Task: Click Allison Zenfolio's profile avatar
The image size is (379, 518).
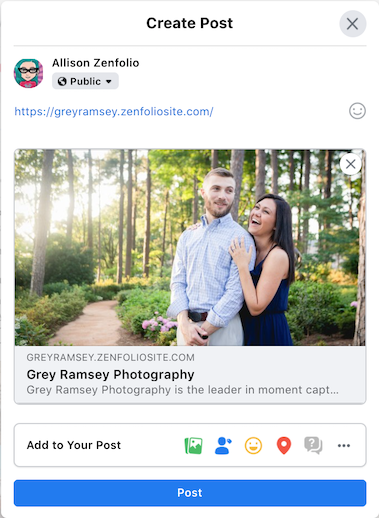Action: coord(28,73)
